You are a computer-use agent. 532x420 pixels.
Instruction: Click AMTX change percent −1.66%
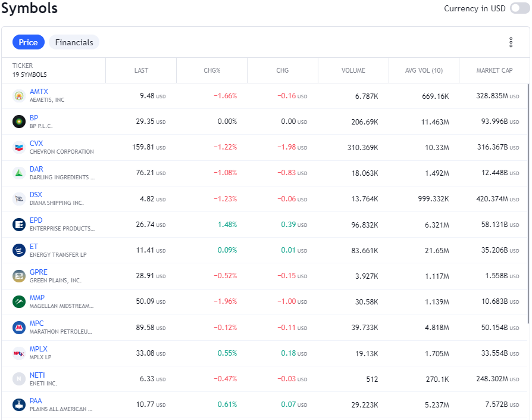point(226,96)
